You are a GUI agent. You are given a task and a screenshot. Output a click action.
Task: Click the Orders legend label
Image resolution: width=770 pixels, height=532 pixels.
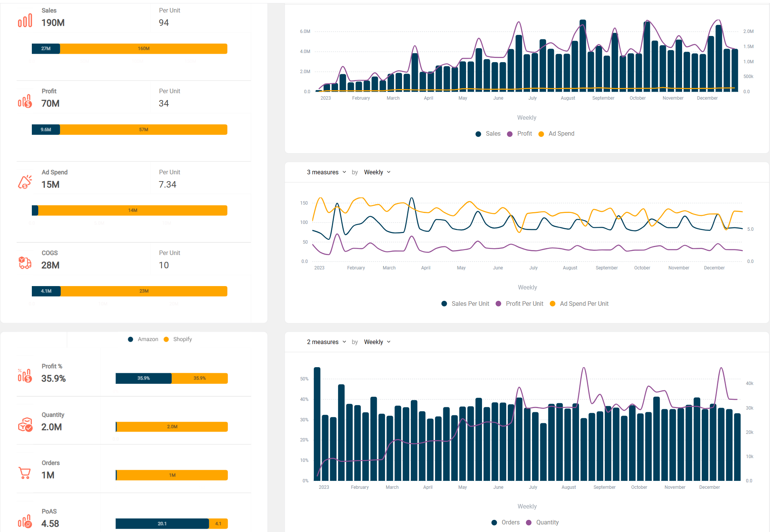point(510,523)
